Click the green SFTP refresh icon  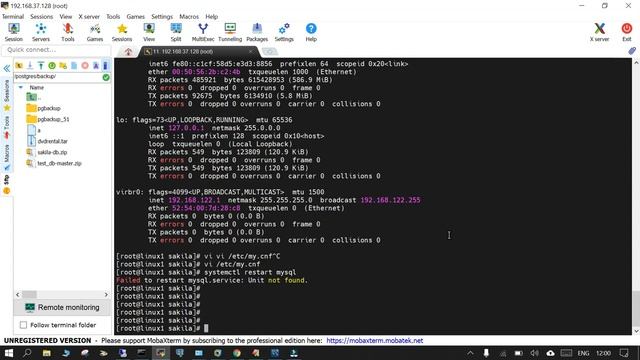coord(52,65)
